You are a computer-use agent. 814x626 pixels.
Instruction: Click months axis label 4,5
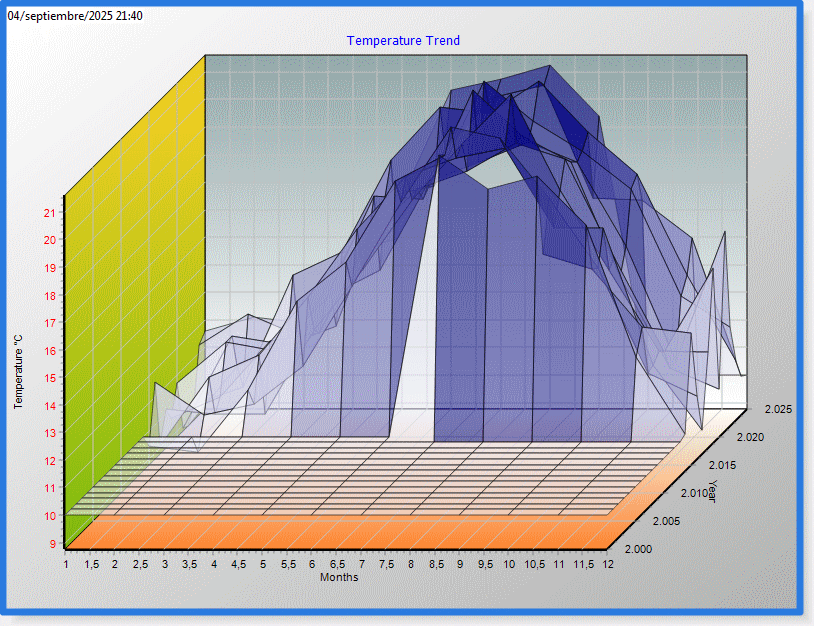click(239, 564)
